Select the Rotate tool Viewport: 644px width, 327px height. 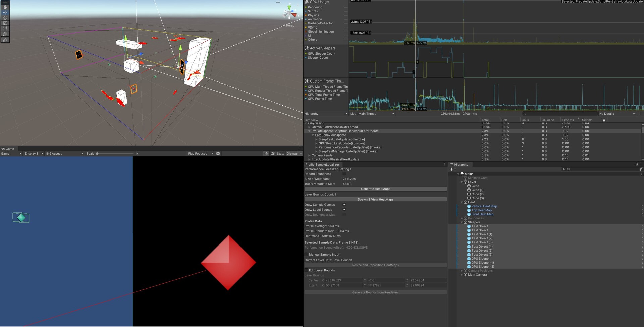click(5, 18)
